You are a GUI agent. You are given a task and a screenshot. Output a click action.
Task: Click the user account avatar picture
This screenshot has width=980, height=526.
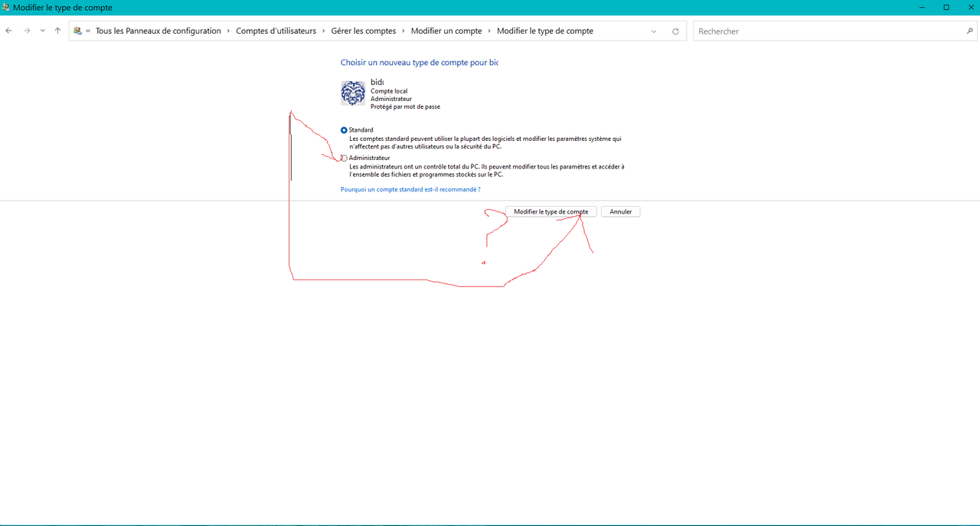[x=353, y=93]
